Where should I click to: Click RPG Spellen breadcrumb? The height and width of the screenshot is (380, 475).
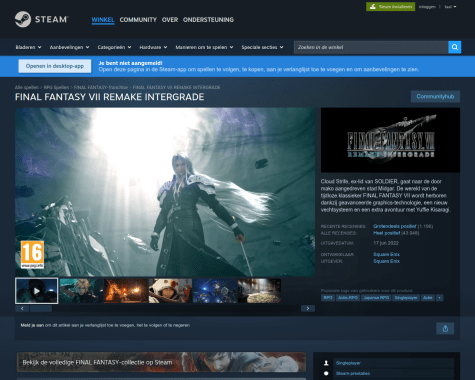[56, 87]
